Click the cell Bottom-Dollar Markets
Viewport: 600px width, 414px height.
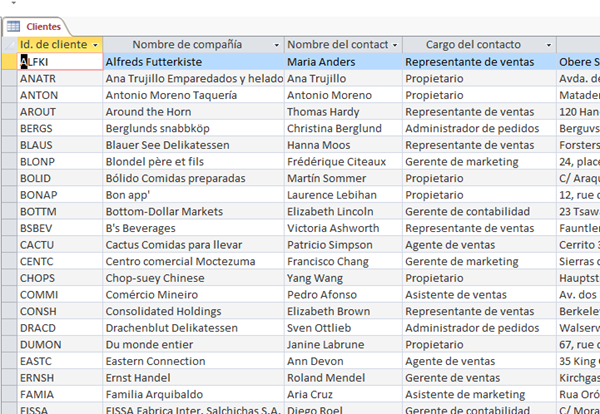pyautogui.click(x=193, y=212)
